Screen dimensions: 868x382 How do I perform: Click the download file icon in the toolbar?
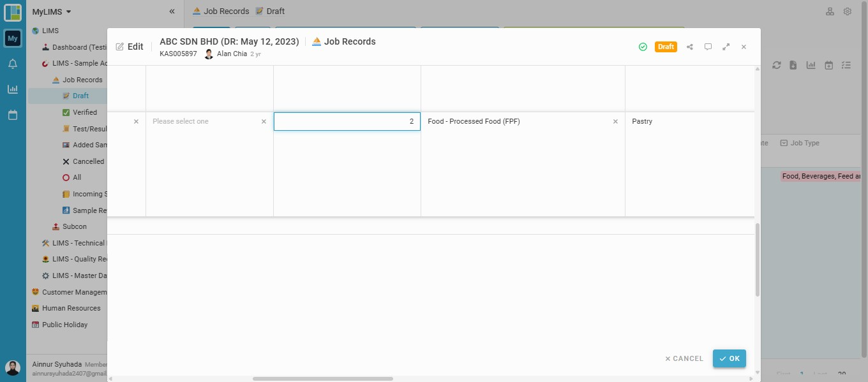(793, 65)
